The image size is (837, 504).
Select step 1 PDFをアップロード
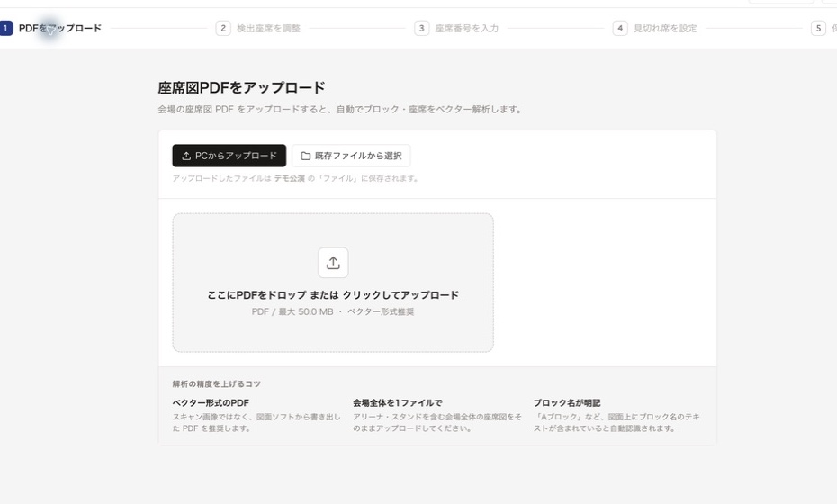(50, 28)
